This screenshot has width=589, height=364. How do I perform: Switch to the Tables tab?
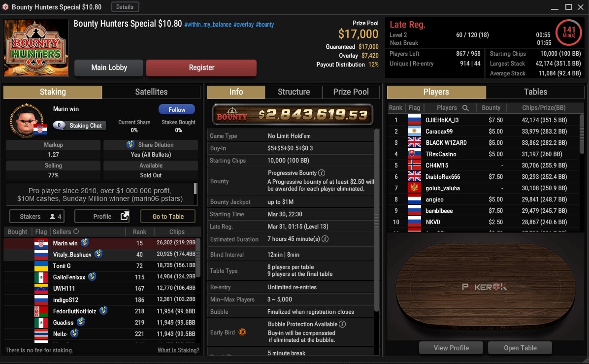point(535,92)
